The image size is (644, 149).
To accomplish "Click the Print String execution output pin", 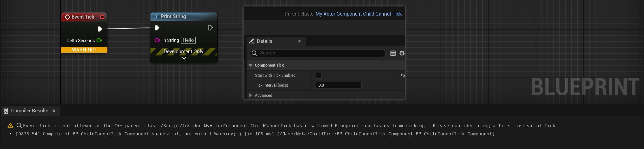I will coord(210,28).
